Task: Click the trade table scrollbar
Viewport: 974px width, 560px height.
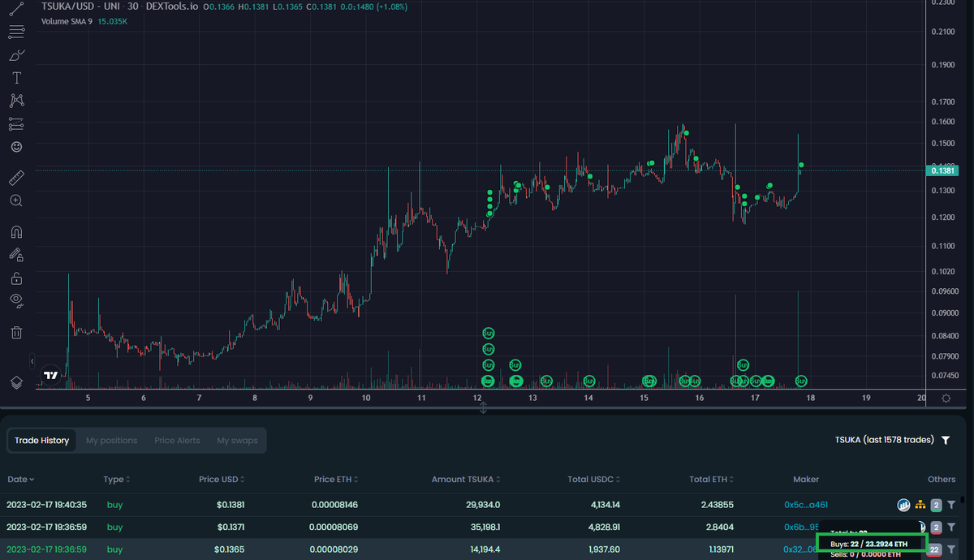Action: click(963, 501)
